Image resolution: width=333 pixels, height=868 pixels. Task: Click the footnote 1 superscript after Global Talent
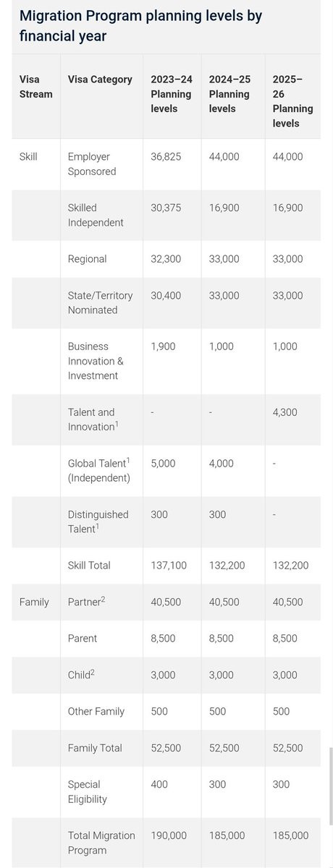128,460
